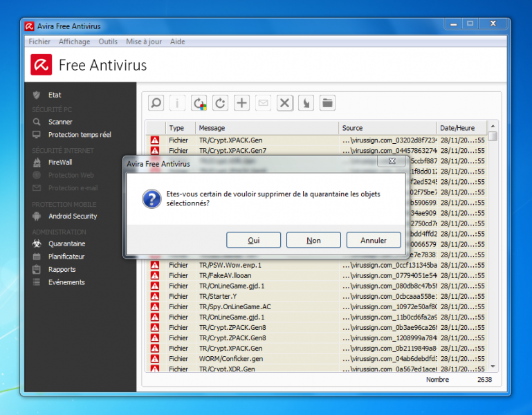Click the properties info toolbar icon
532x415 pixels.
coord(177,103)
